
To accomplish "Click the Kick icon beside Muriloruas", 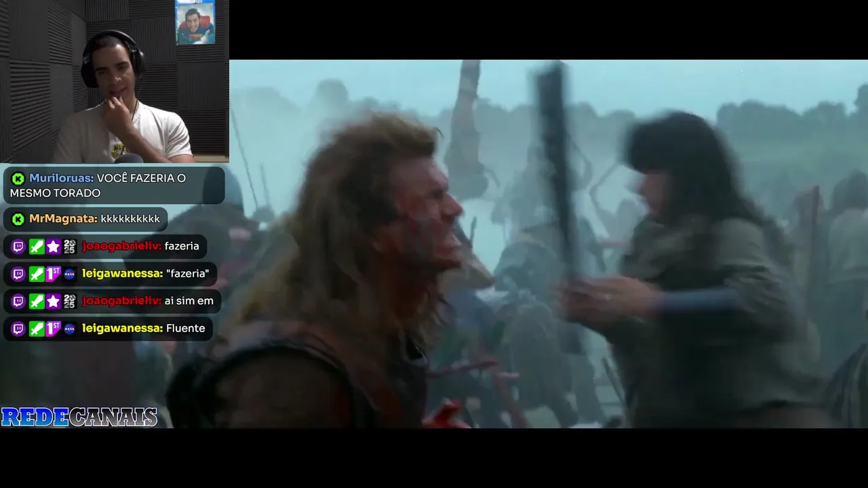I will point(18,178).
